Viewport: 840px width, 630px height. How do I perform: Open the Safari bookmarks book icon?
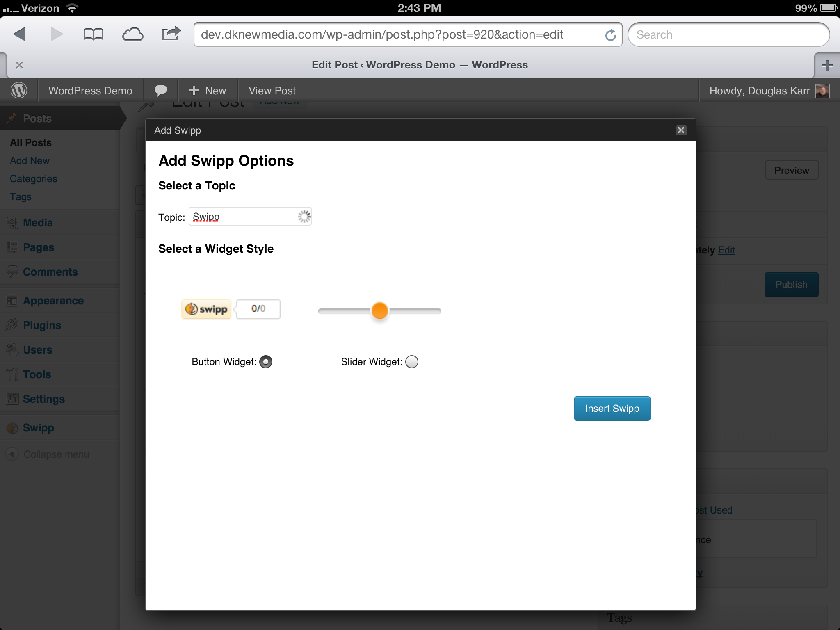93,34
